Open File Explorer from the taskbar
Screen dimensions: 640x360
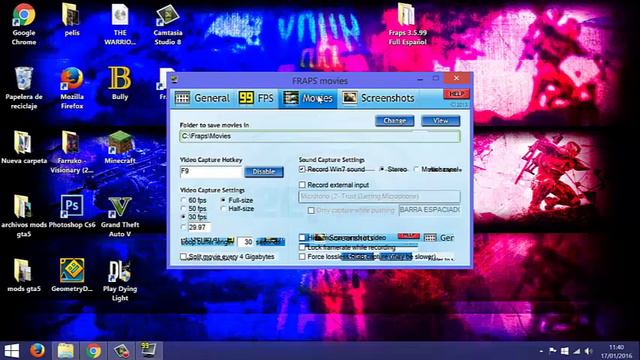point(65,351)
